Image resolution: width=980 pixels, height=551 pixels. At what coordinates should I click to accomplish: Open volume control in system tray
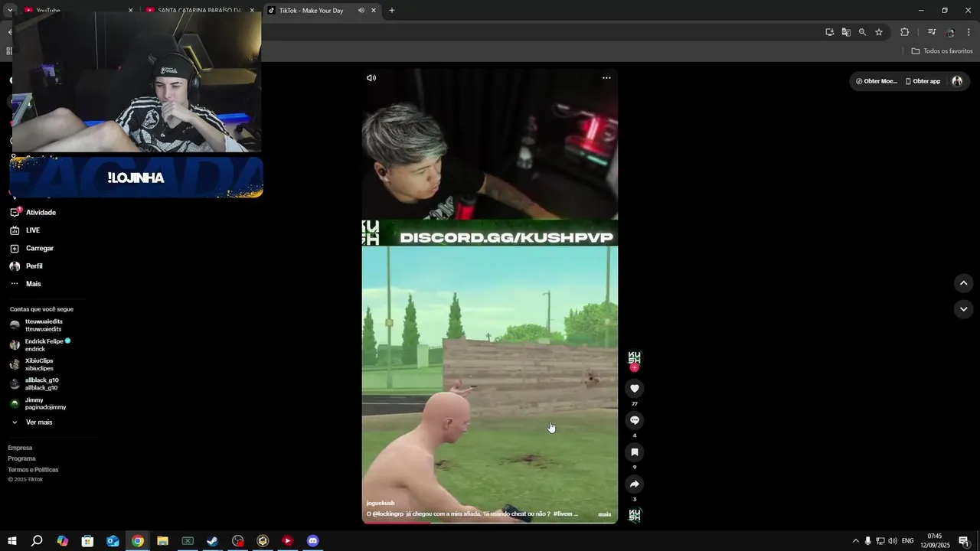[x=893, y=541]
